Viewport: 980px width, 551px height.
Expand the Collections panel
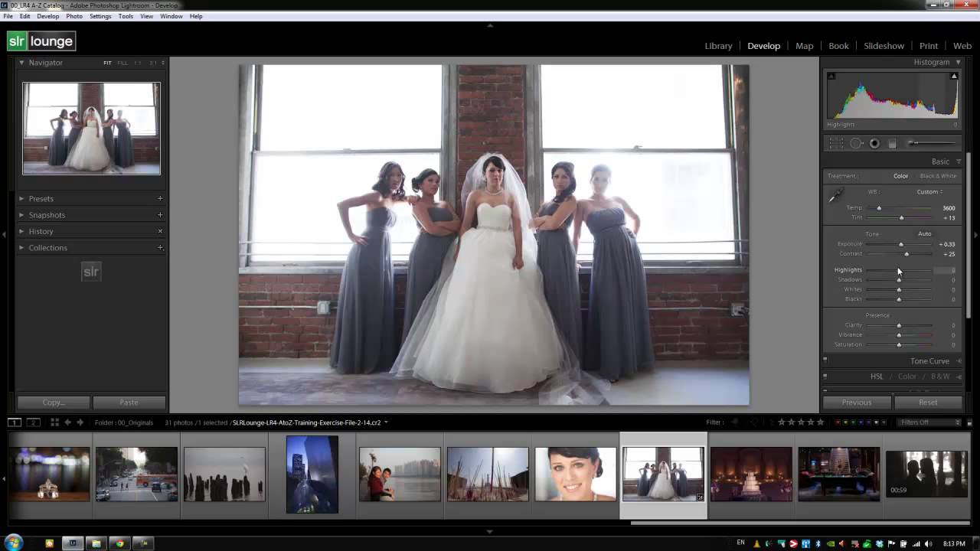tap(21, 247)
